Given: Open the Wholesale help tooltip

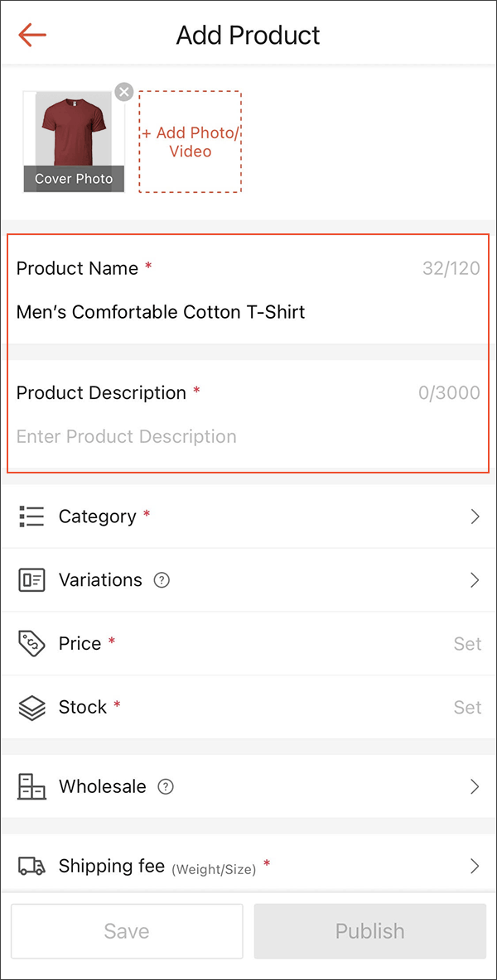Looking at the screenshot, I should click(166, 786).
